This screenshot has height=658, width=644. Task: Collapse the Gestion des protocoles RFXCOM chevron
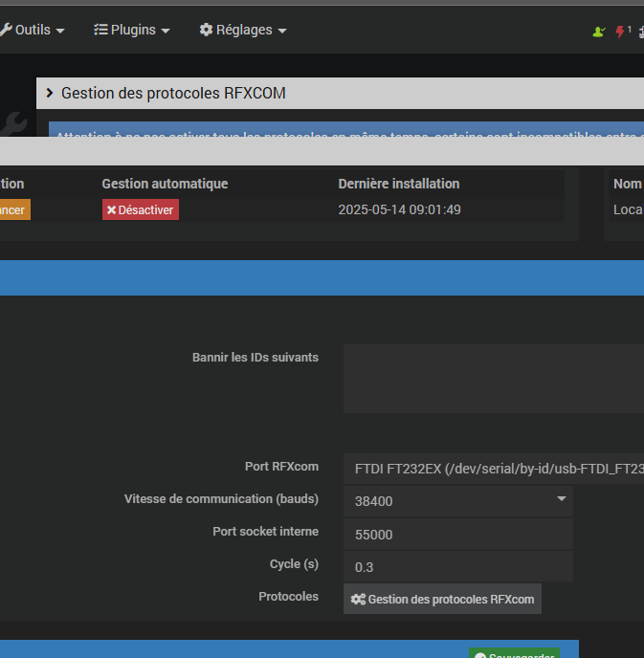(50, 93)
